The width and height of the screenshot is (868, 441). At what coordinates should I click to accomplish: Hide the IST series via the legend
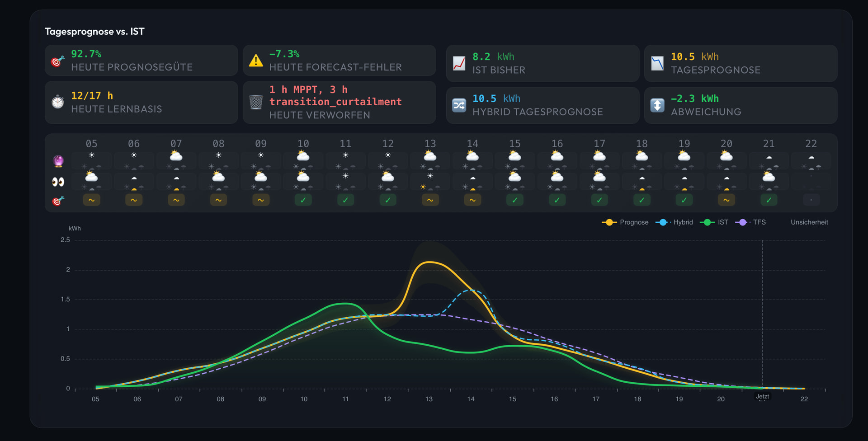tap(714, 222)
